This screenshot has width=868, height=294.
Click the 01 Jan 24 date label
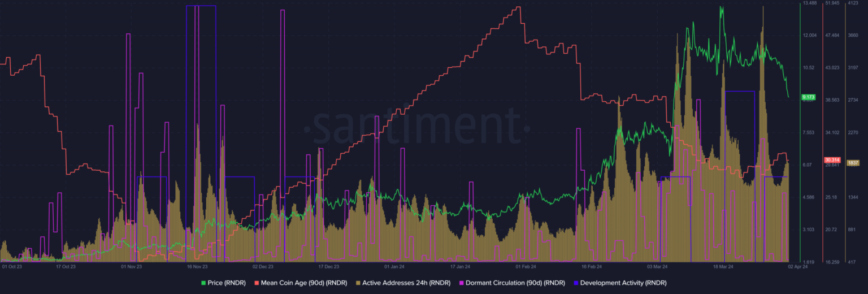(394, 266)
